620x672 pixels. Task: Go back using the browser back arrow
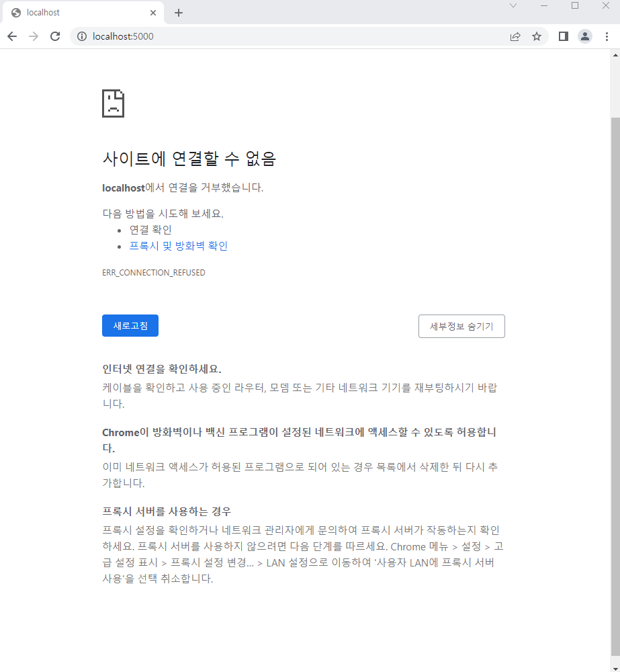point(12,36)
